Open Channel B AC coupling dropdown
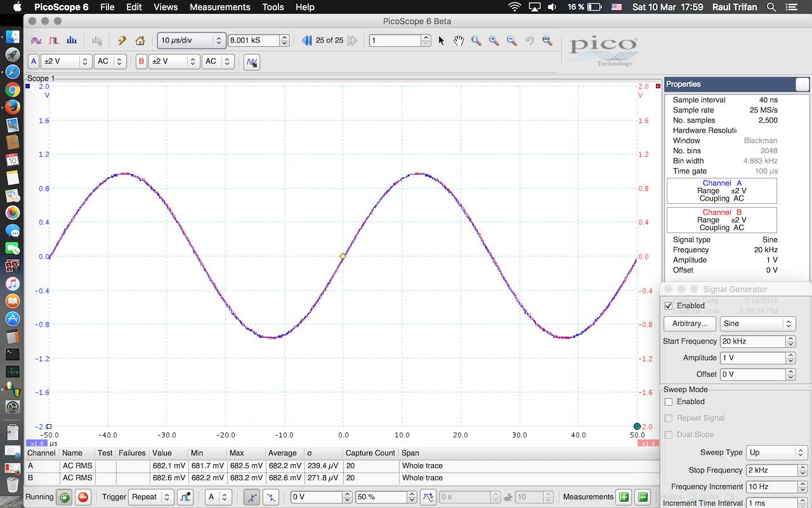This screenshot has height=508, width=812. pyautogui.click(x=218, y=62)
